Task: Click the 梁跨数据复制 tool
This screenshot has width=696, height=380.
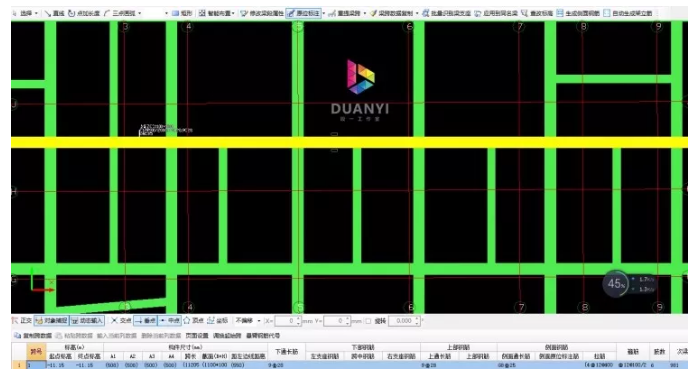Action: point(392,13)
